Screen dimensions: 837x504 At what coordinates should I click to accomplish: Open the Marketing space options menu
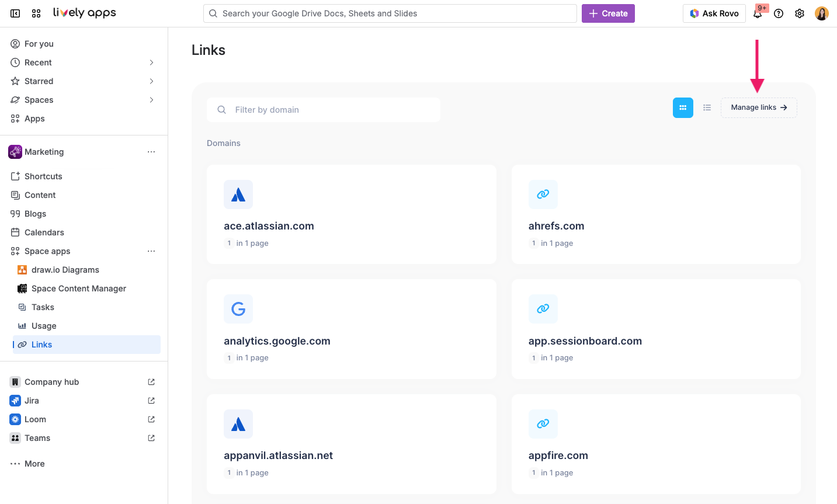coord(151,151)
